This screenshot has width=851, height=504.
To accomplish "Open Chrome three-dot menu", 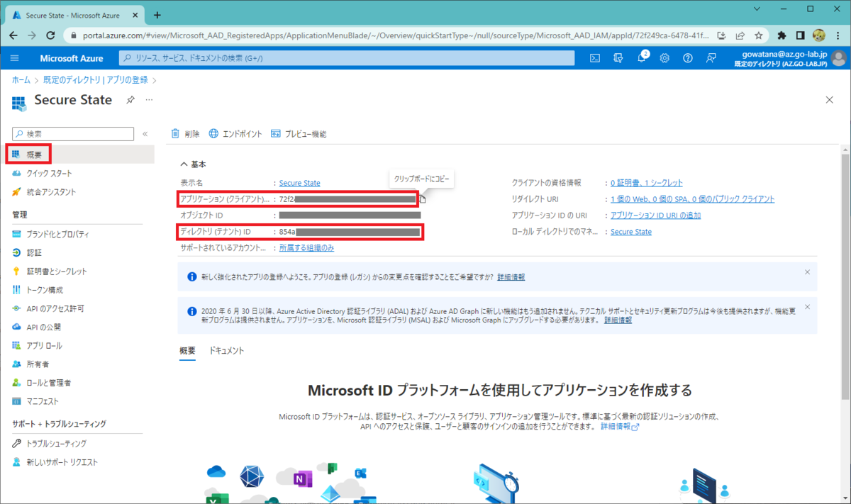I will (x=838, y=35).
